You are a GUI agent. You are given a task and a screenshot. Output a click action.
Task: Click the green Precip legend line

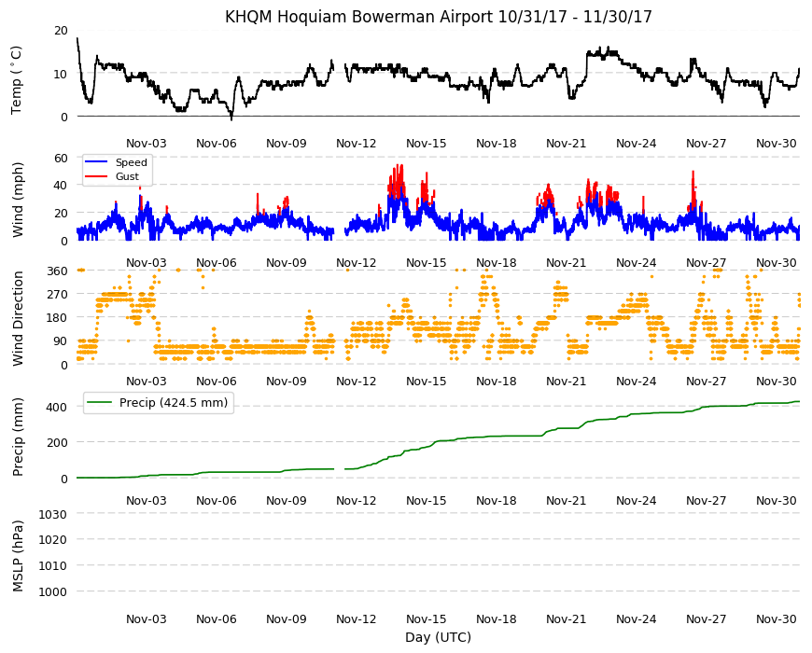click(100, 403)
